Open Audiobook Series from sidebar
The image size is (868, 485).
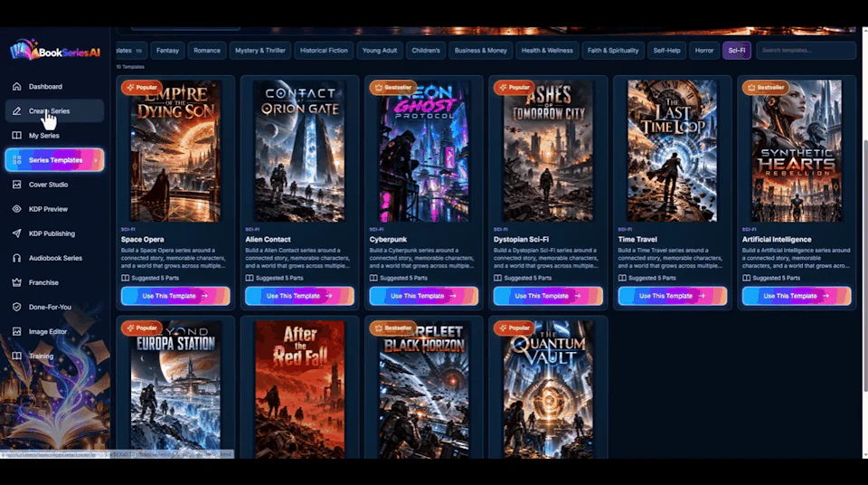point(54,258)
